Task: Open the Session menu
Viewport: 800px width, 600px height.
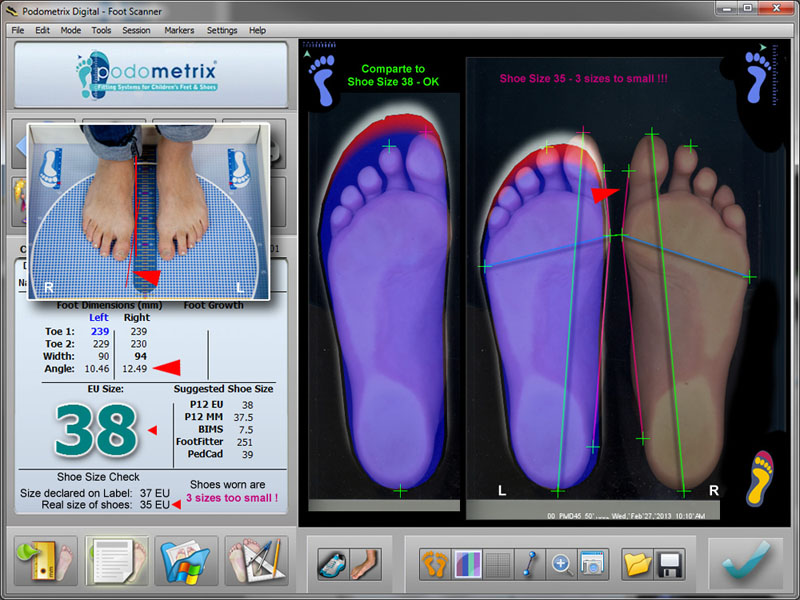Action: (136, 30)
